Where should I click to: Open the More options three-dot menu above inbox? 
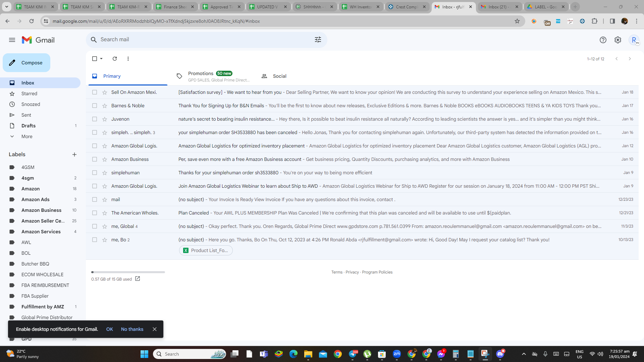[x=128, y=59]
